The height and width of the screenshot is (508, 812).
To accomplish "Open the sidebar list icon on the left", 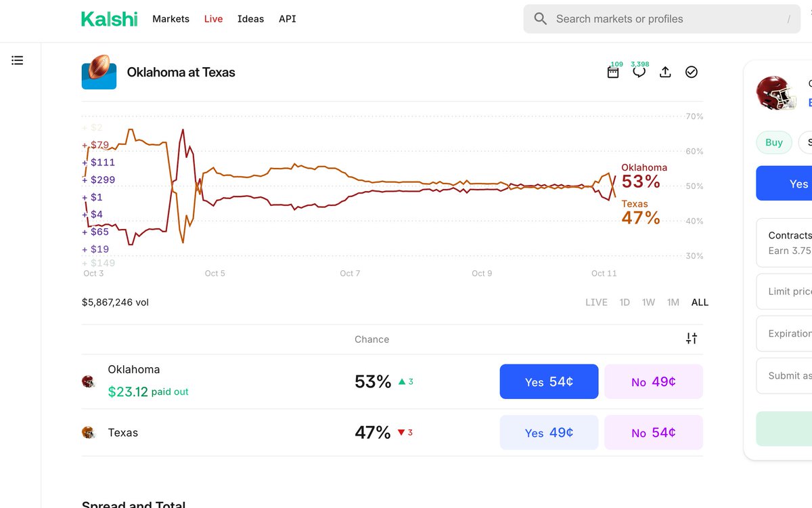I will pyautogui.click(x=17, y=60).
